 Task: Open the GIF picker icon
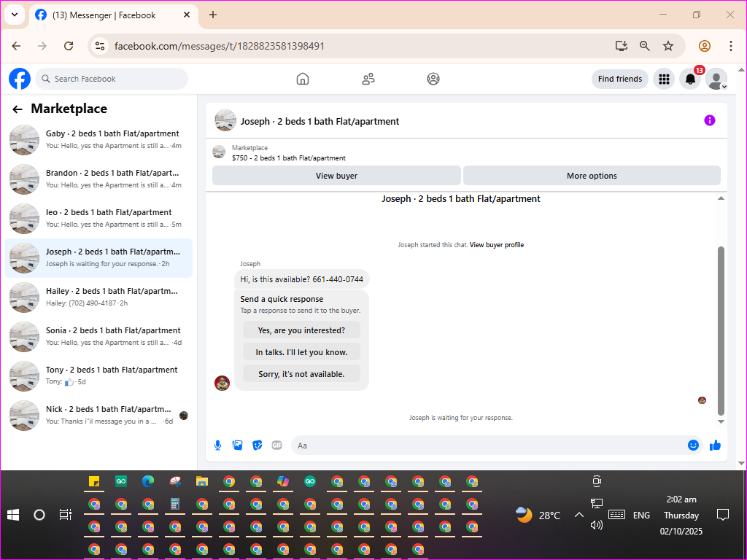[x=276, y=446]
